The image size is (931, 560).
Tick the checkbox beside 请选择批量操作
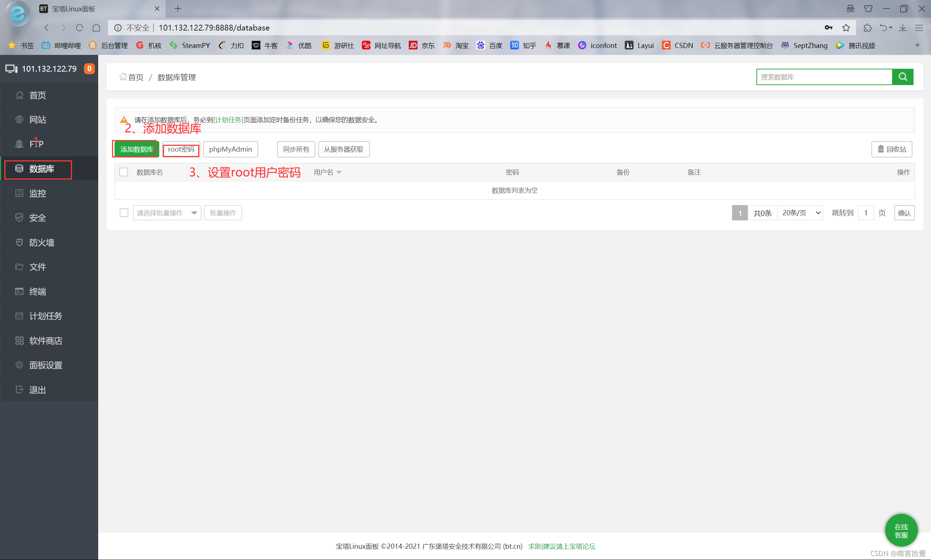click(x=124, y=213)
